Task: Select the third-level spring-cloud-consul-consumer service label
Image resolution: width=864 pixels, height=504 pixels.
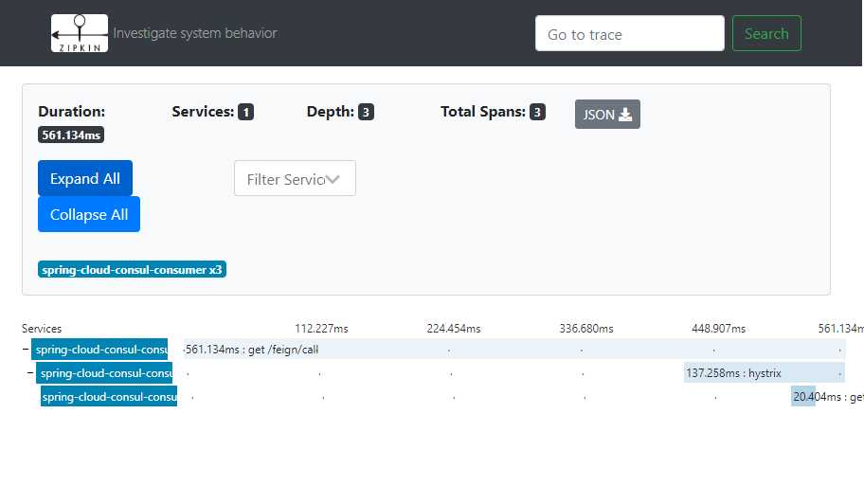Action: pyautogui.click(x=109, y=397)
